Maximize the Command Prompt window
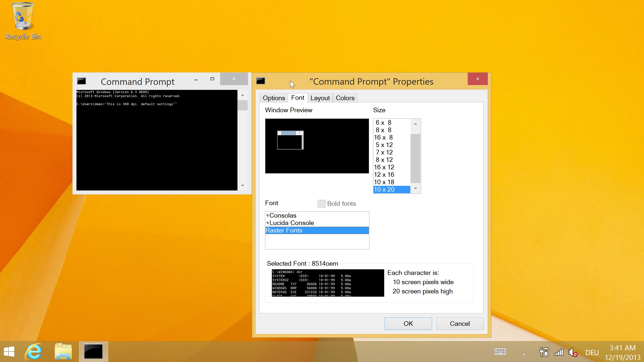Viewport: 644px width, 362px height. tap(212, 79)
